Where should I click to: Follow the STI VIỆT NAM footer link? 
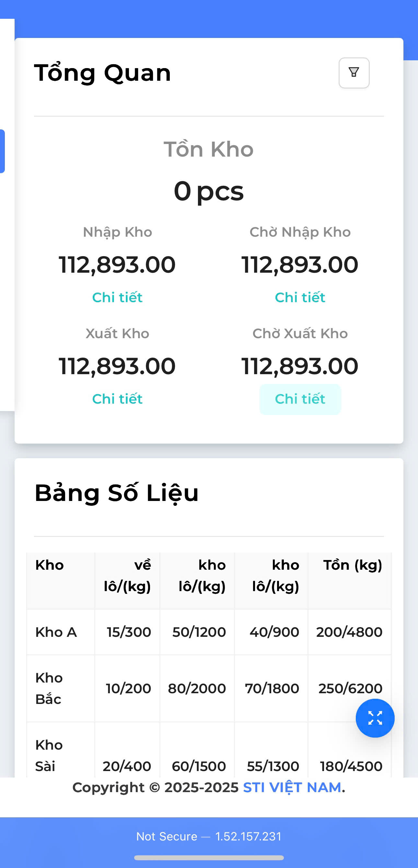tap(292, 788)
